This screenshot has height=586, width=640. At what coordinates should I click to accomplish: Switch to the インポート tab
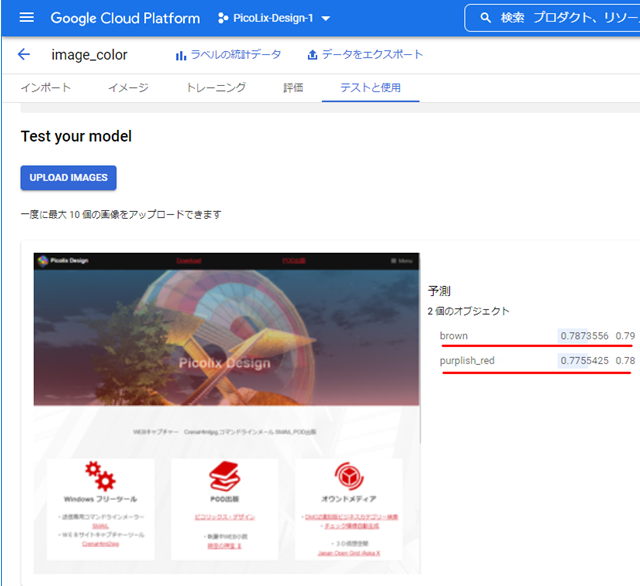(x=46, y=88)
